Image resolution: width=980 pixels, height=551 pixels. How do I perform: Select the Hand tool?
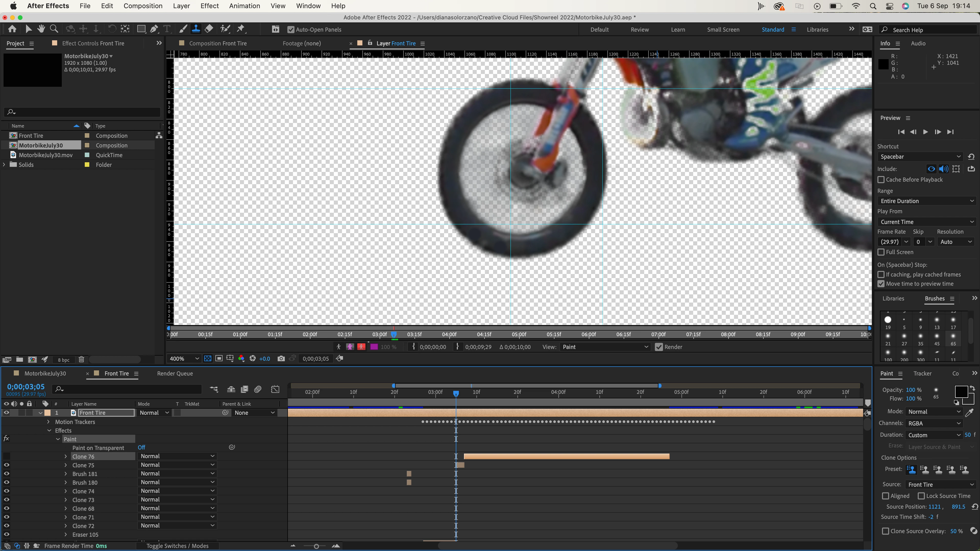pyautogui.click(x=41, y=29)
